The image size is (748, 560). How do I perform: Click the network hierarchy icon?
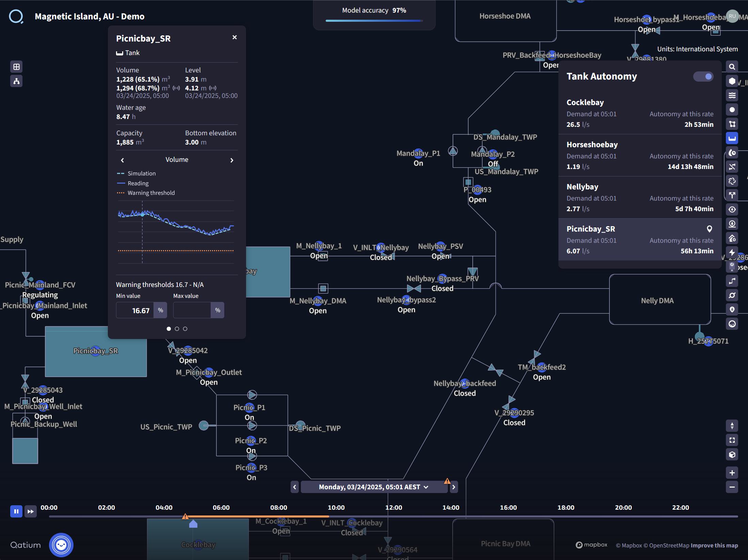pos(16,81)
